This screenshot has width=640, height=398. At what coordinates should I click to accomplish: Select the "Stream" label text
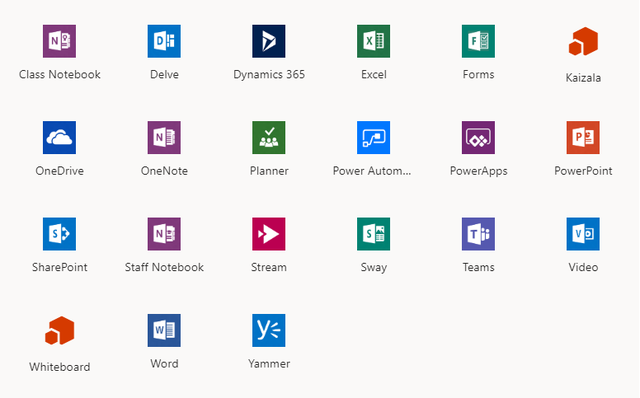269,267
